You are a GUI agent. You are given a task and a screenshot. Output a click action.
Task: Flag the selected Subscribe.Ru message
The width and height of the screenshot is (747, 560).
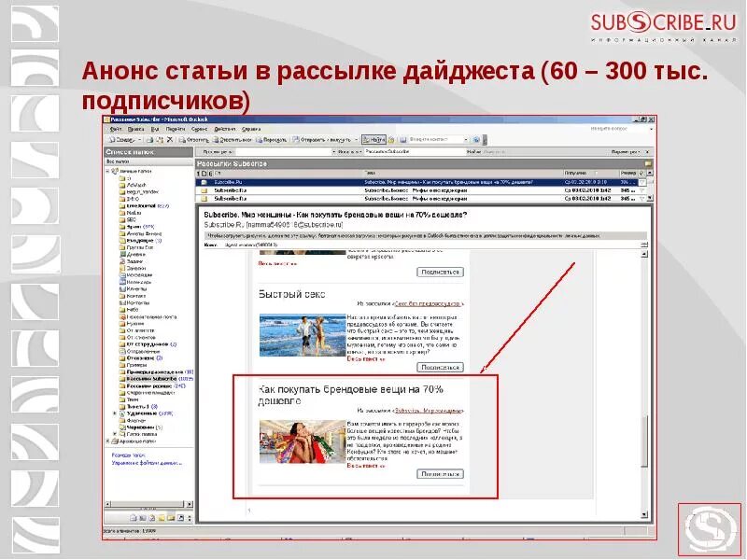pos(642,182)
